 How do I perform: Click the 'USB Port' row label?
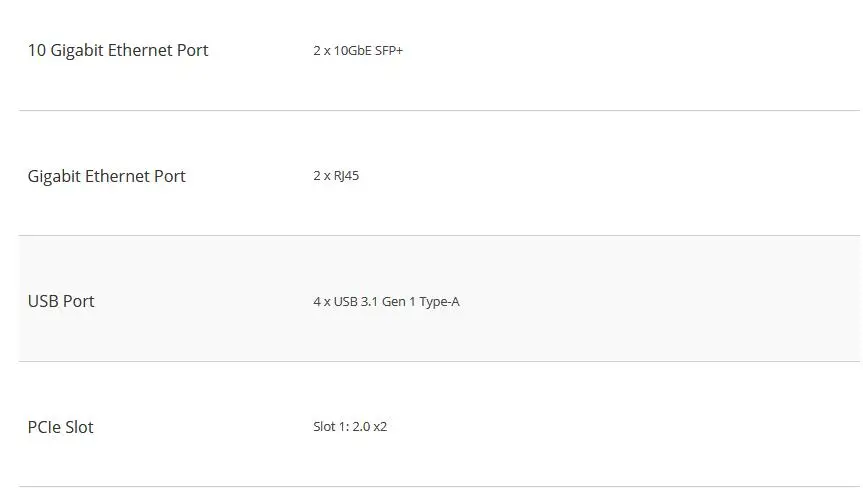[x=61, y=301]
